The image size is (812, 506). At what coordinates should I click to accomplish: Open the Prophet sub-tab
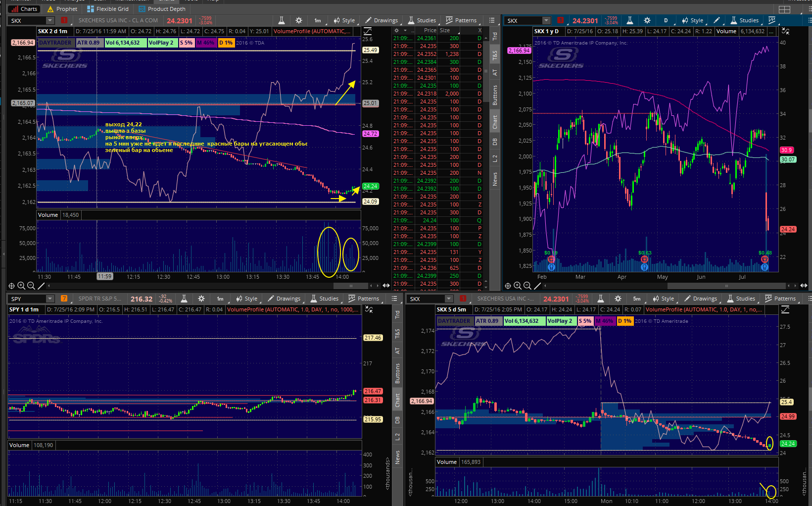[62, 9]
